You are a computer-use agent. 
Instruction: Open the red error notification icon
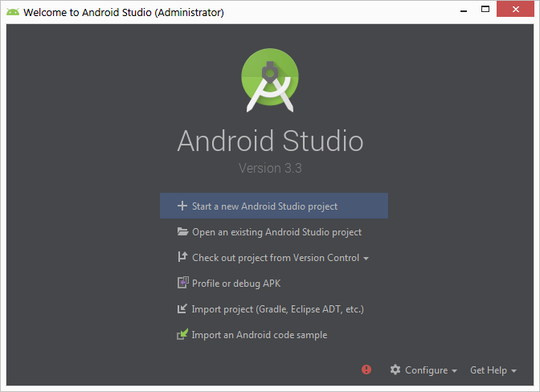pyautogui.click(x=366, y=370)
